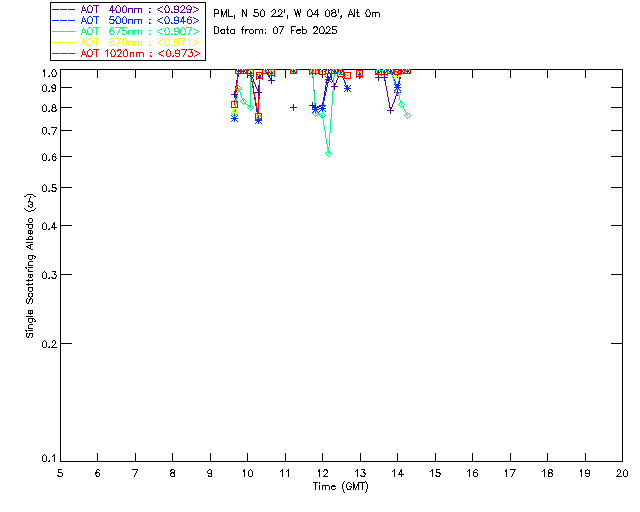Select the 'Data from: 07 Feb 2025' label
This screenshot has height=512, width=640.
(x=275, y=30)
